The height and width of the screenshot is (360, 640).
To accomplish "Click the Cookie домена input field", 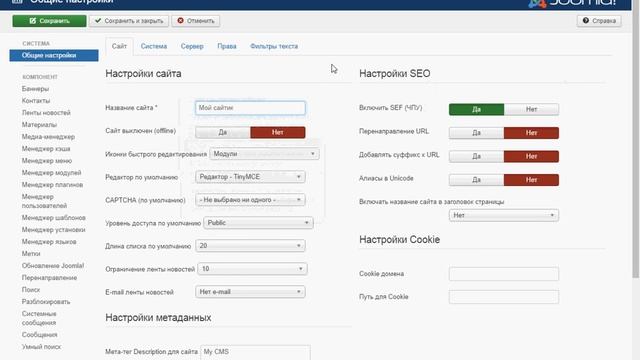I will pos(504,274).
